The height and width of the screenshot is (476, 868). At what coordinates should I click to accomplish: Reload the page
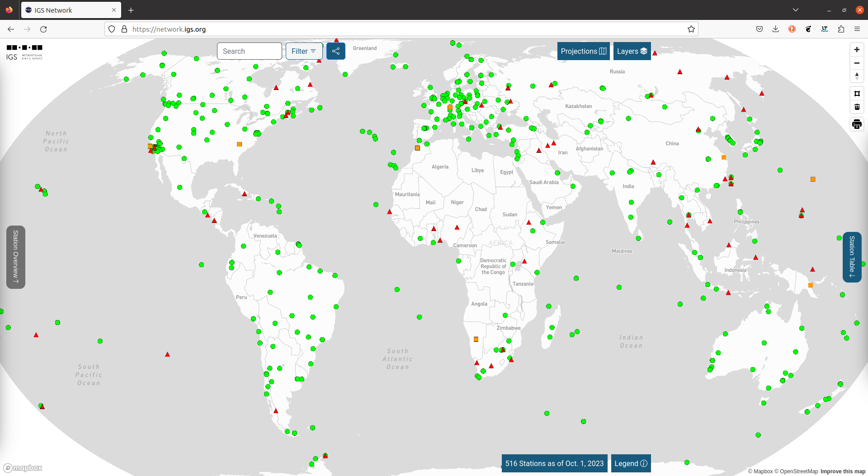[43, 29]
